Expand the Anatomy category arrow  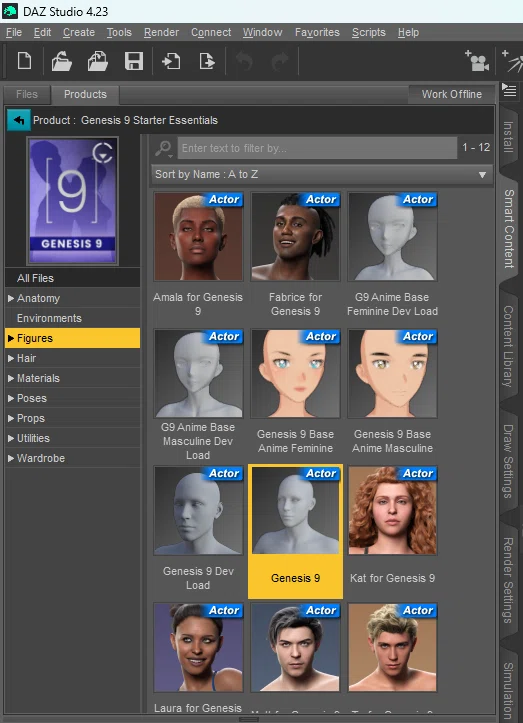[11, 298]
